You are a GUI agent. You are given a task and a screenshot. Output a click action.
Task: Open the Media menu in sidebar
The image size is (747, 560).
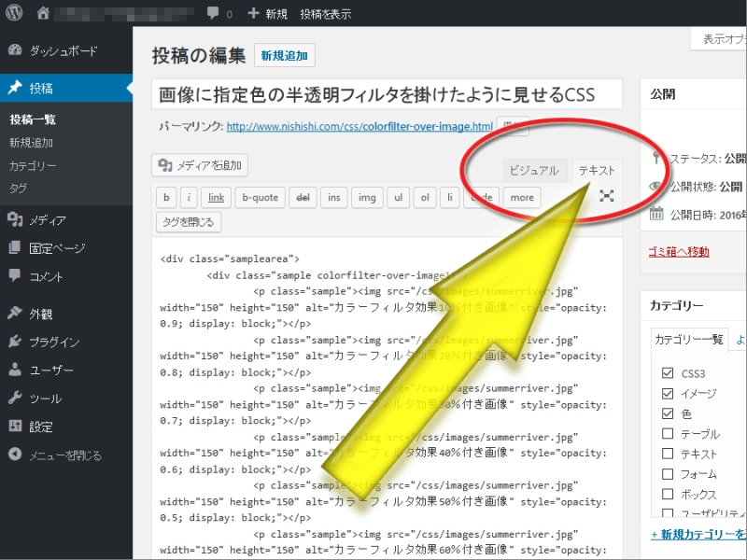pos(47,220)
